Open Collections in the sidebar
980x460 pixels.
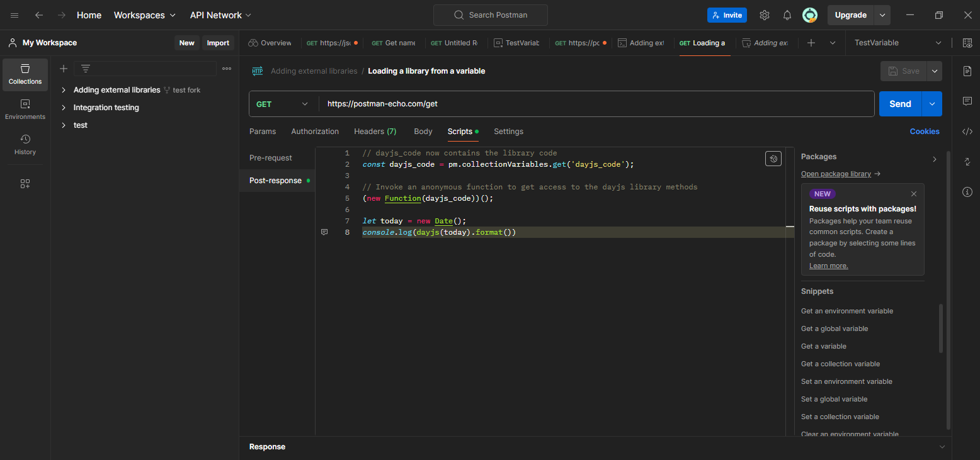coord(25,75)
